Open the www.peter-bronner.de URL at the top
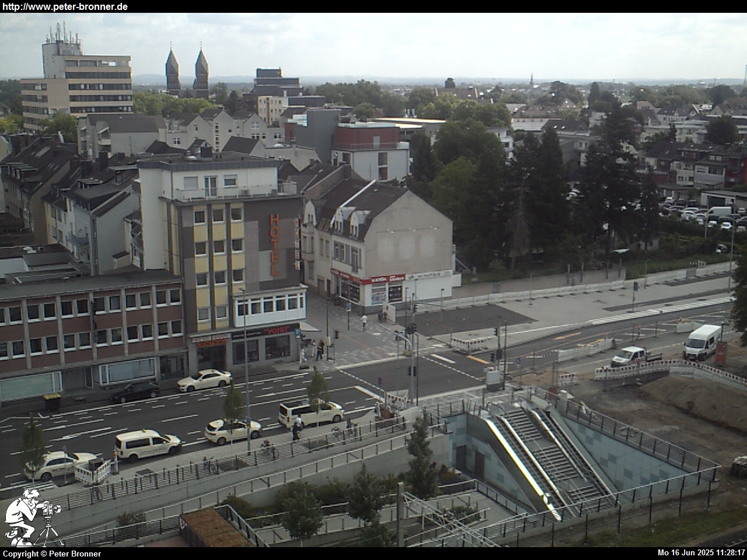747x560 pixels. pyautogui.click(x=65, y=6)
